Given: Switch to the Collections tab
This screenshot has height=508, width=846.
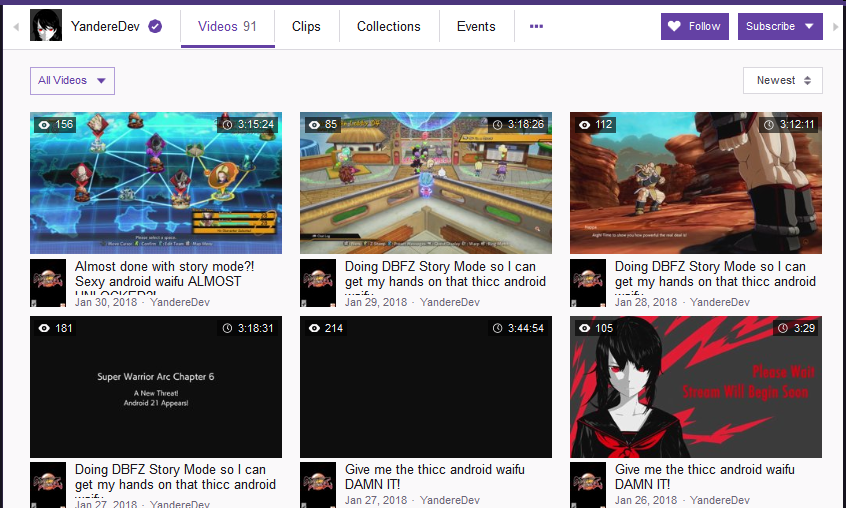Looking at the screenshot, I should pos(388,26).
